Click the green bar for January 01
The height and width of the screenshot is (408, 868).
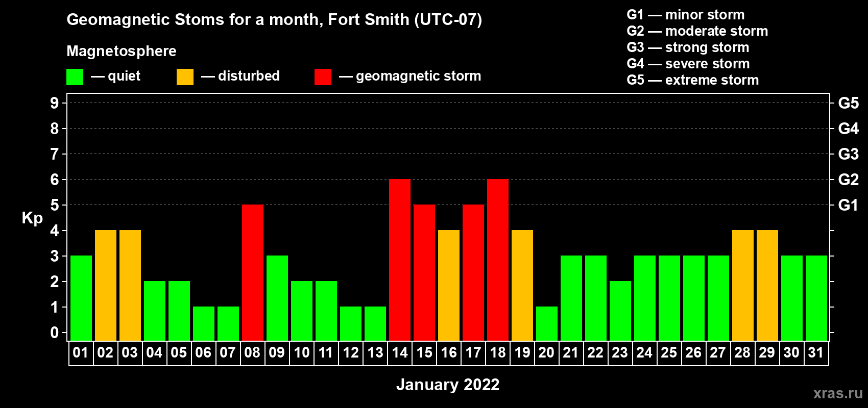(x=81, y=298)
